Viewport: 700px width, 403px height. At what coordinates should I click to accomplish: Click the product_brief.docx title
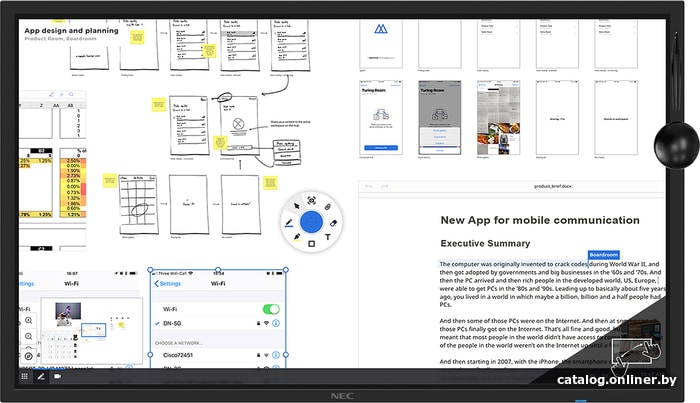(x=553, y=186)
